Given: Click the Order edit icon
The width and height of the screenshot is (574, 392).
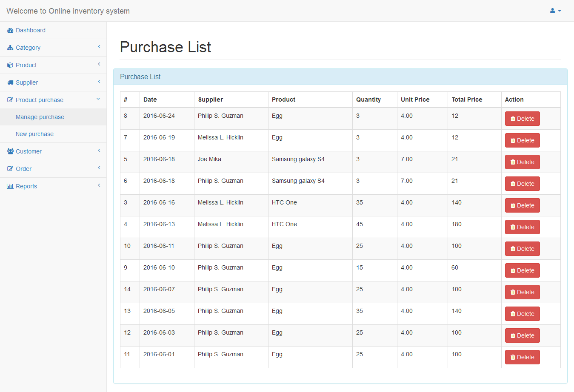Looking at the screenshot, I should pyautogui.click(x=10, y=169).
